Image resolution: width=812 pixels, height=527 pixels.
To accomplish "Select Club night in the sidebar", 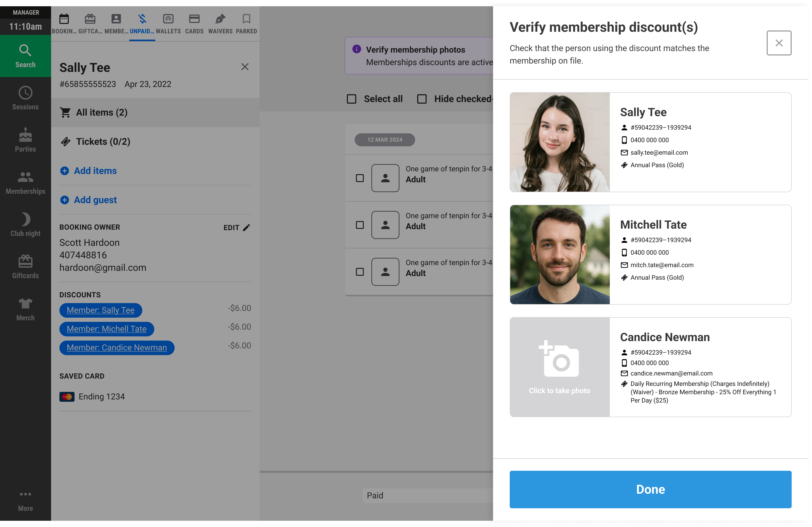I will [26, 225].
